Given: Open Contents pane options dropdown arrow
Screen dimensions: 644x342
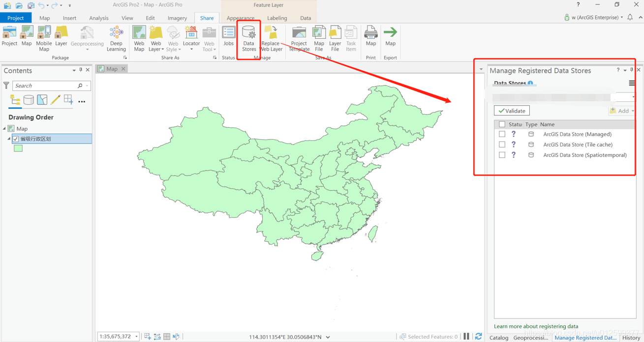Looking at the screenshot, I should (74, 70).
